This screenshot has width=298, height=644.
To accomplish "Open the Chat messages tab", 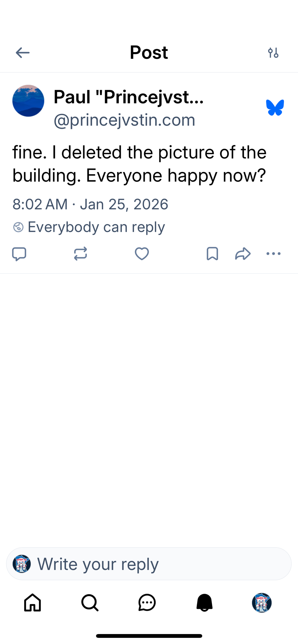I will coord(147,602).
